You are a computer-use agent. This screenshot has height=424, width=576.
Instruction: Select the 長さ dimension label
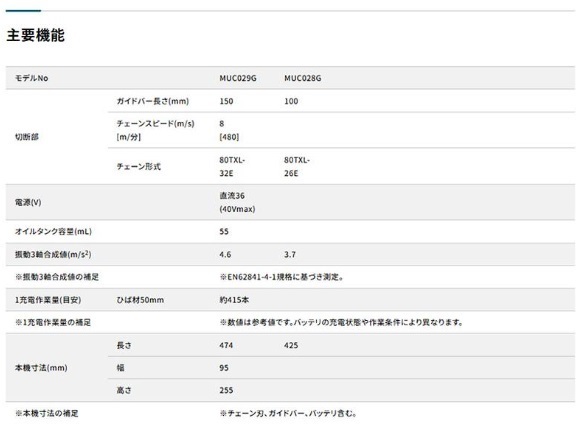point(124,345)
